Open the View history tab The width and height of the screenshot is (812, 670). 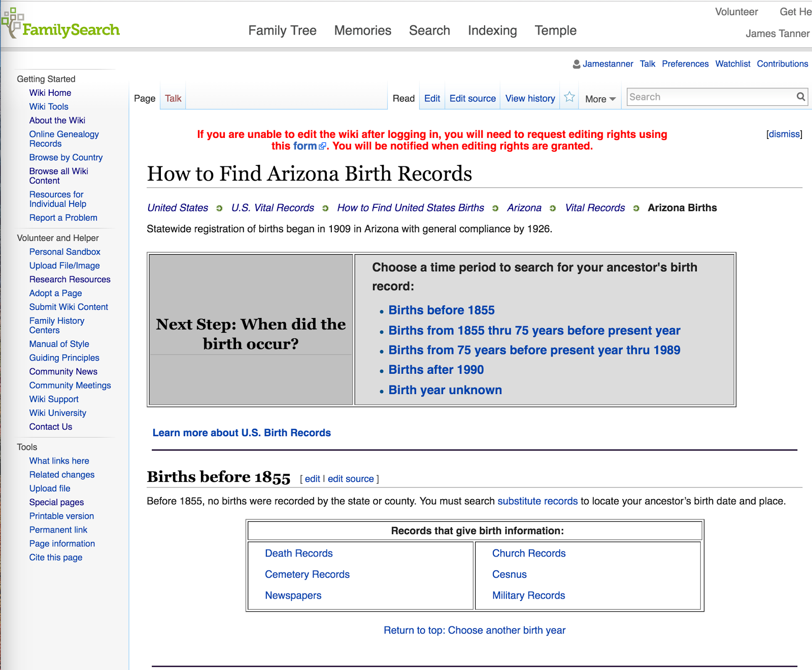pos(530,98)
